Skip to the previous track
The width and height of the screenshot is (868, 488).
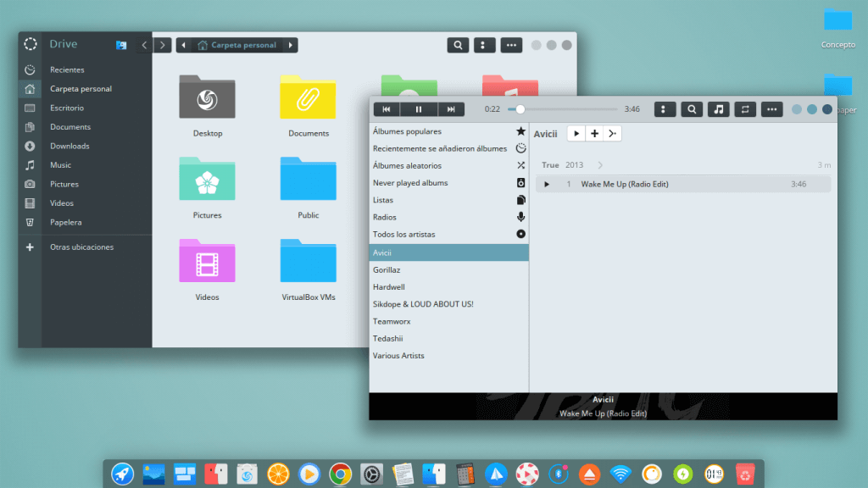point(387,109)
